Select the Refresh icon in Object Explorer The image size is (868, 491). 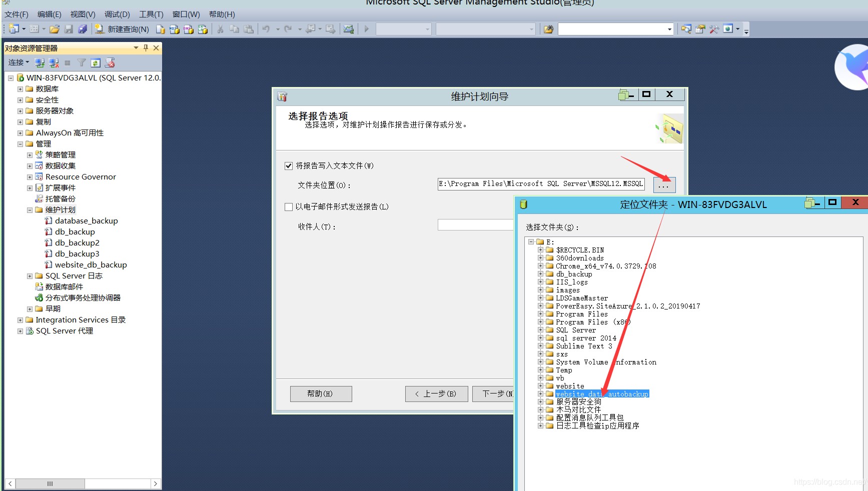[95, 62]
